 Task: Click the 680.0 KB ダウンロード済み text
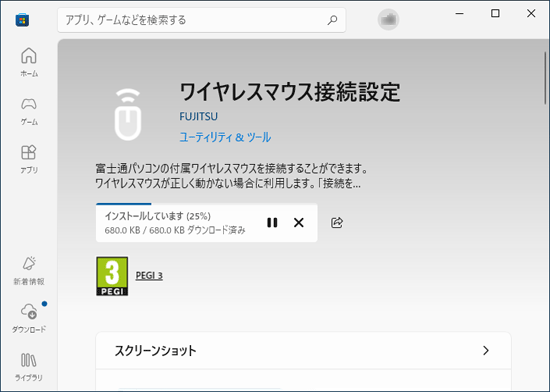175,230
